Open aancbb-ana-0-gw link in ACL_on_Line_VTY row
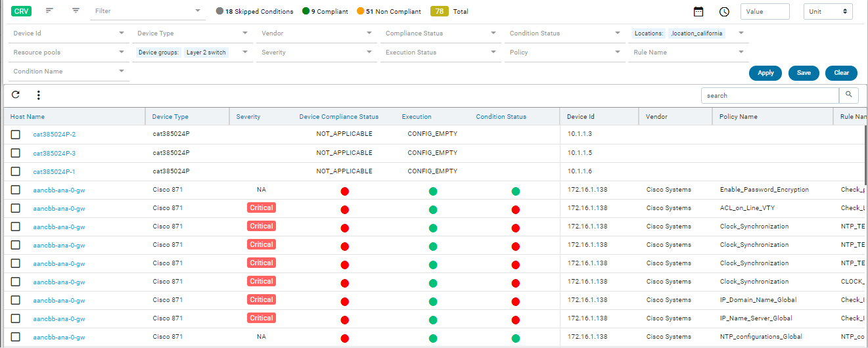The height and width of the screenshot is (348, 868). pyautogui.click(x=59, y=208)
